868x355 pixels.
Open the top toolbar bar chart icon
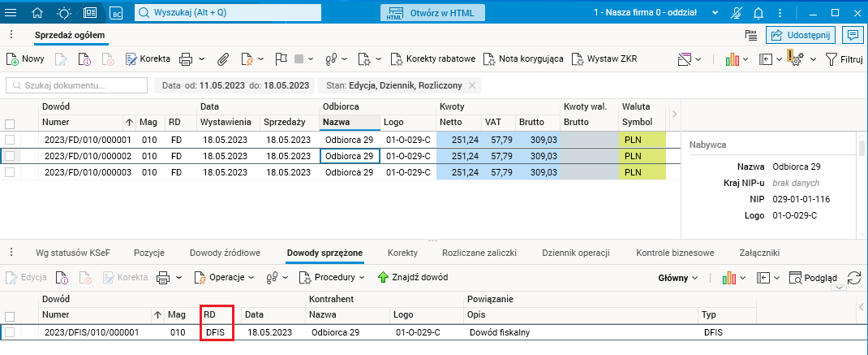click(732, 58)
